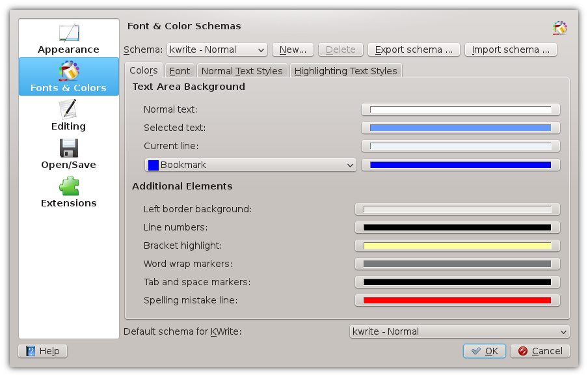Click the blue Bookmark color square icon
The image size is (588, 377).
154,165
